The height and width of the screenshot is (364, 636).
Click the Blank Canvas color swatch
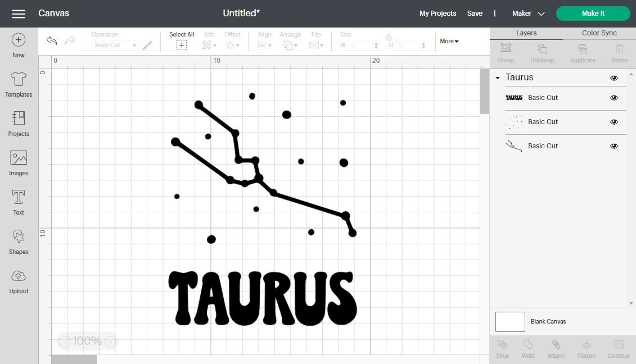click(x=509, y=321)
